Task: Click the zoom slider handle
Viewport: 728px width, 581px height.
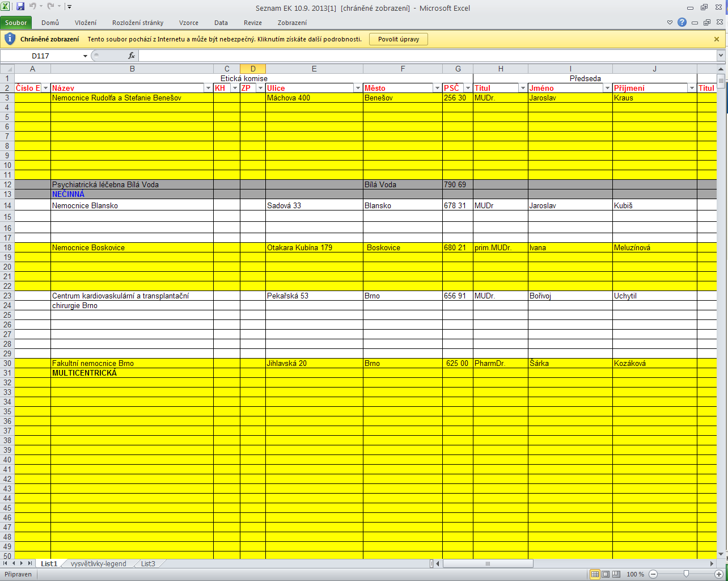Action: (x=686, y=574)
